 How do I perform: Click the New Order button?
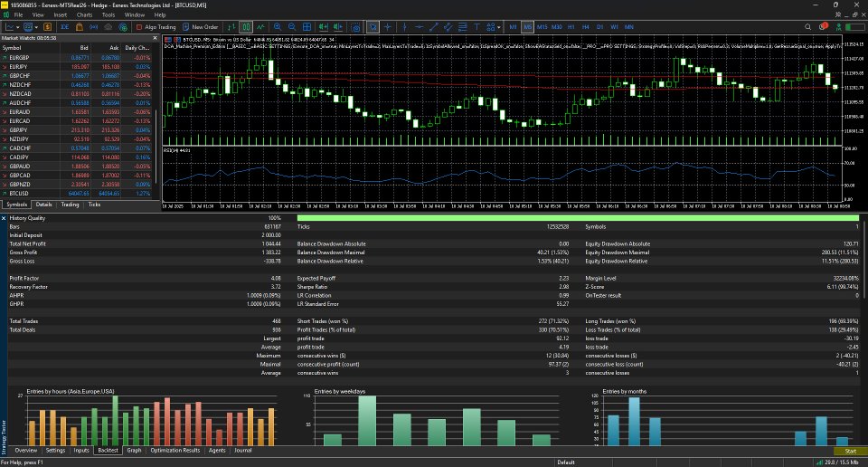(x=201, y=26)
